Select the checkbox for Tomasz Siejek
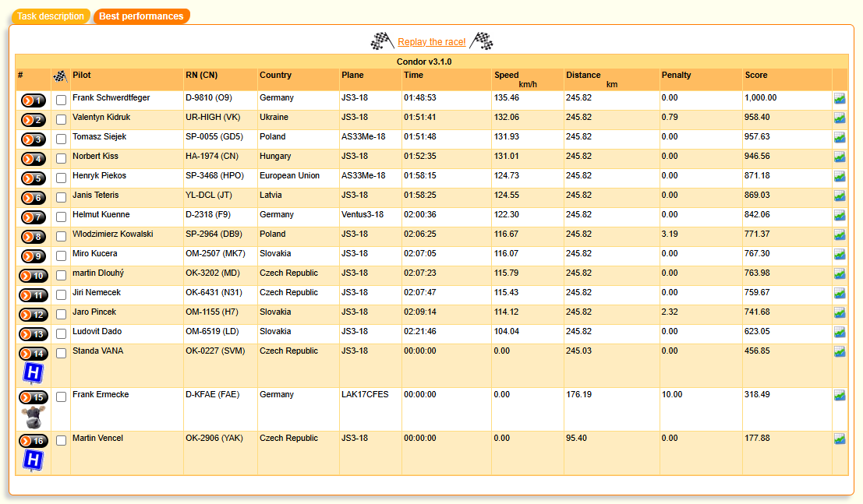Screen dimensions: 863x504 (x=61, y=139)
